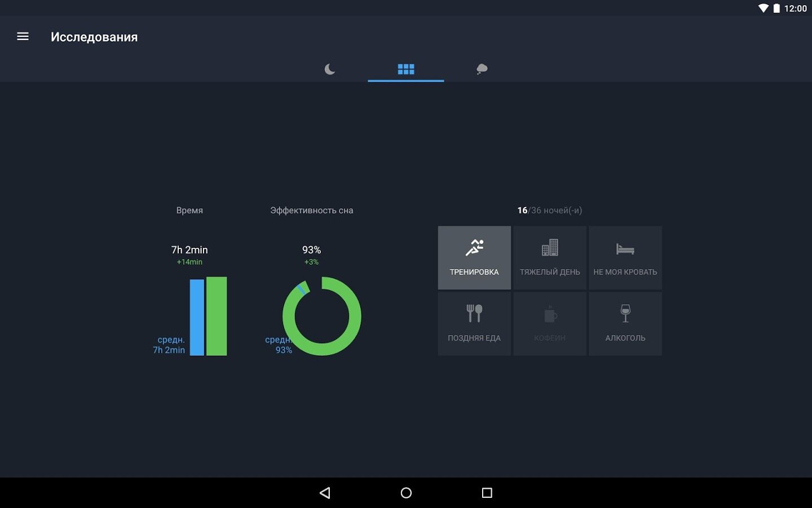This screenshot has height=508, width=812.
Task: Click the Исследования page title
Action: pos(94,37)
